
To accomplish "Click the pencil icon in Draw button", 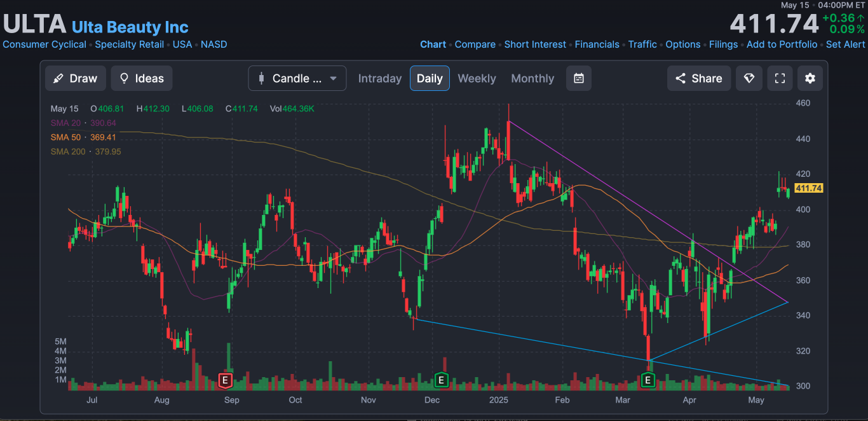I will coord(58,78).
